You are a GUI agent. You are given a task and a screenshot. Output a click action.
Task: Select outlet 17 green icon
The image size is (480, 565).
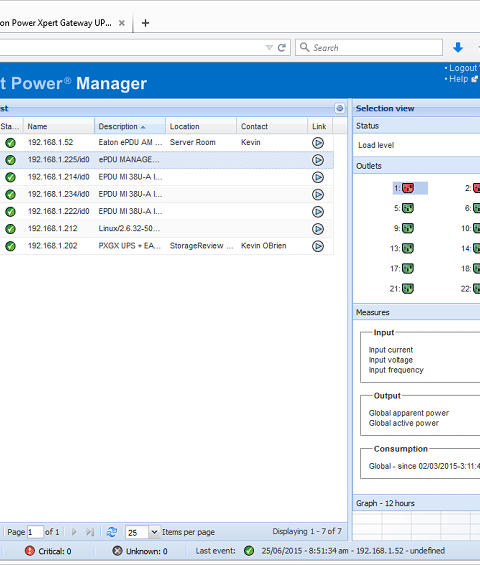408,268
